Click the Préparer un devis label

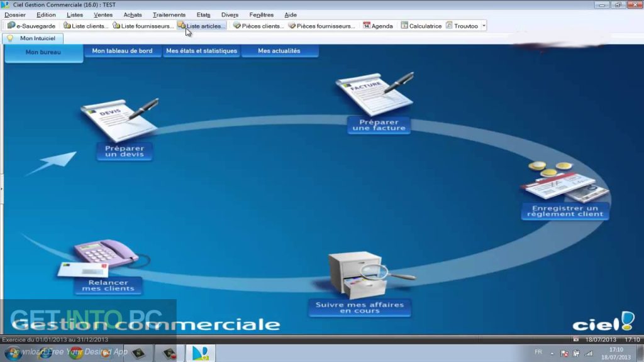pos(125,151)
